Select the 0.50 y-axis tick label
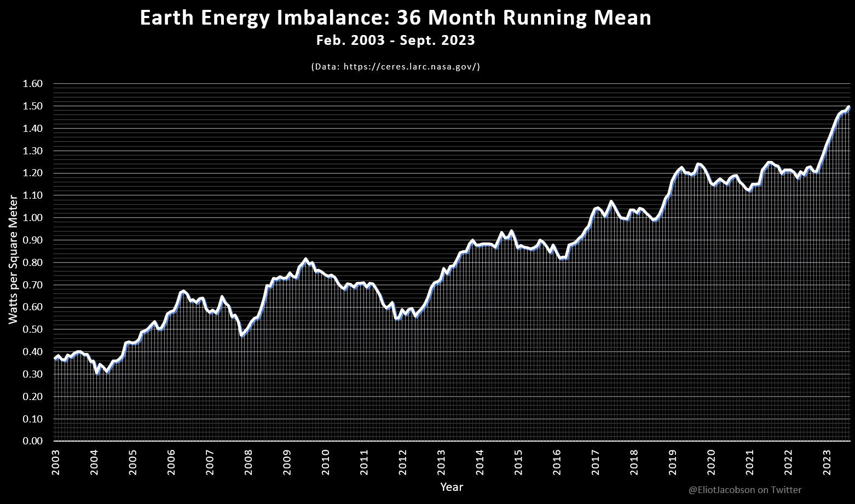 [32, 329]
